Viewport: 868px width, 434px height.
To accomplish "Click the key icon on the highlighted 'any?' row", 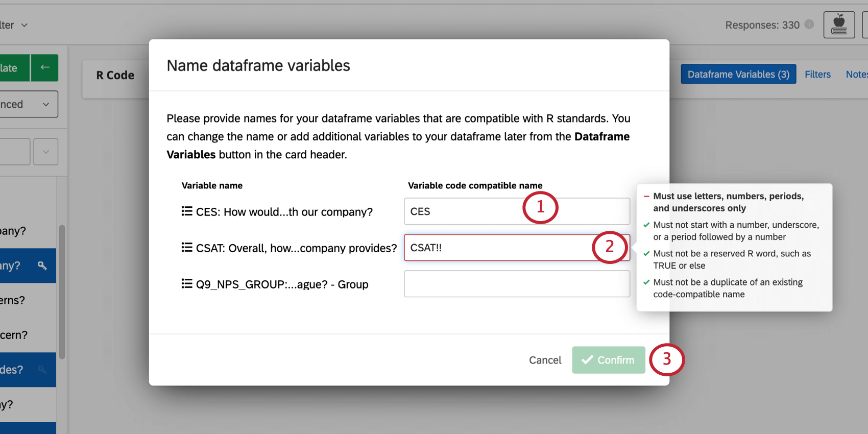I will (x=42, y=266).
